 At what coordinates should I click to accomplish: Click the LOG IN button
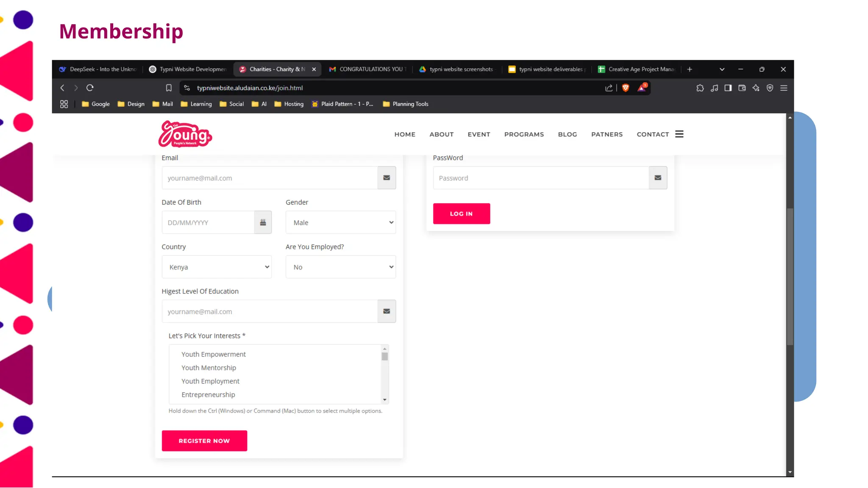point(461,213)
